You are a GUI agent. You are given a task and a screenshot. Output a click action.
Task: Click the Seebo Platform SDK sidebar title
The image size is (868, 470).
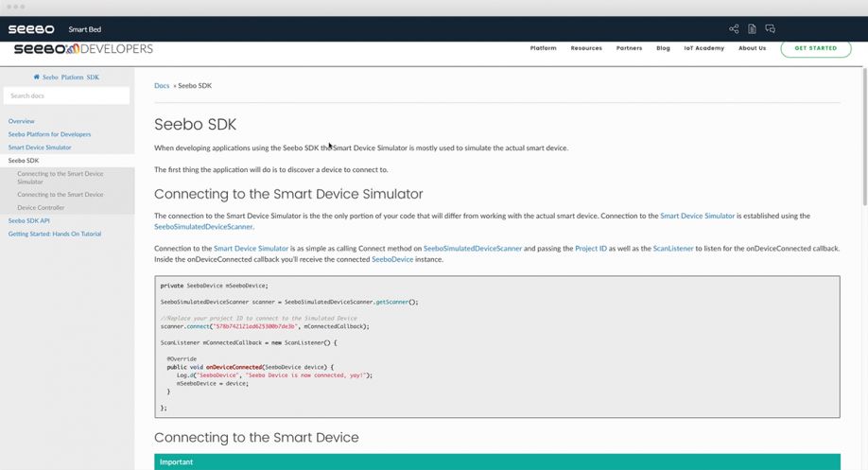[x=71, y=77]
